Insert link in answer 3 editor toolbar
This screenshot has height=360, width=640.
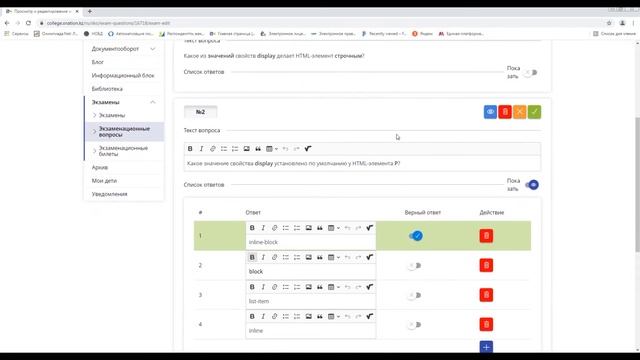coord(275,287)
